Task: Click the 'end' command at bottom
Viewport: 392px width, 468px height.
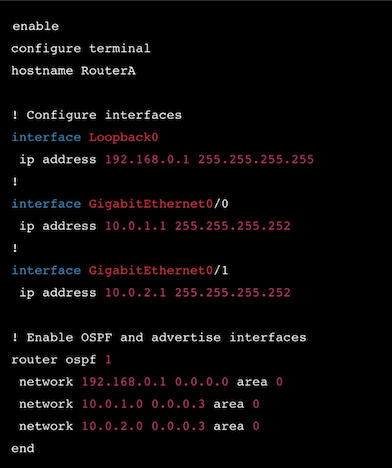Action: (23, 448)
